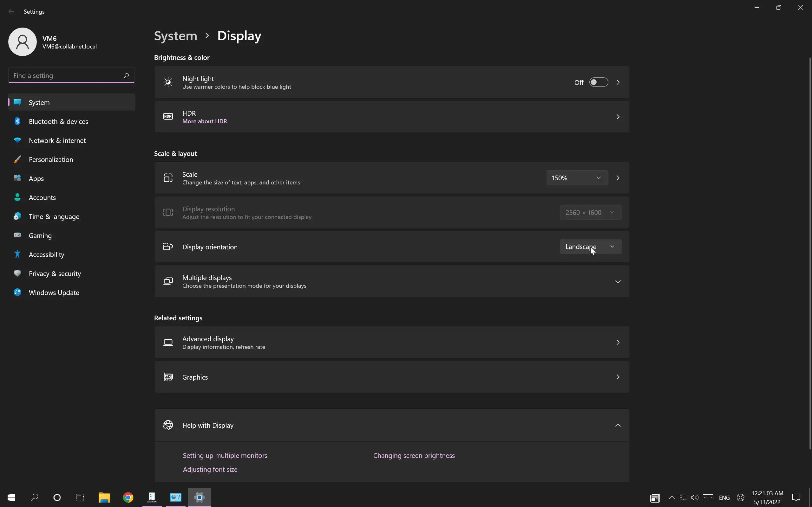Open the Setting up multiple monitors link
This screenshot has width=812, height=507.
[225, 455]
